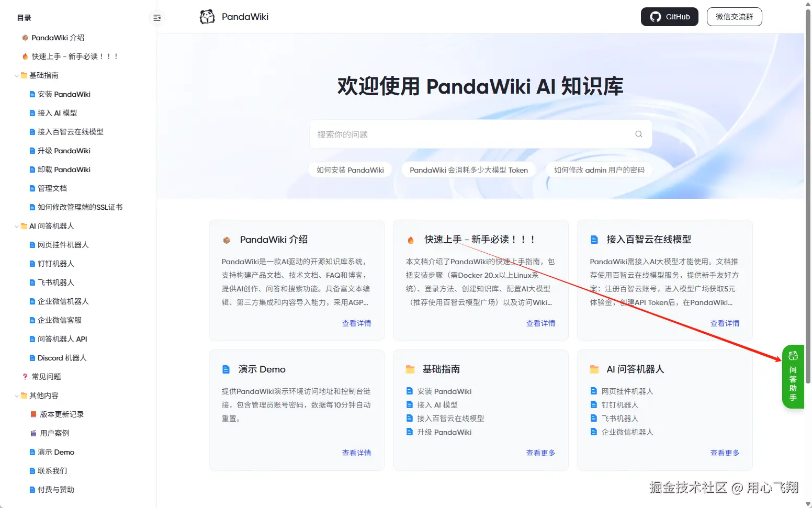
Task: Select the 如何安装 PandaWiki suggestion chip
Action: 350,170
